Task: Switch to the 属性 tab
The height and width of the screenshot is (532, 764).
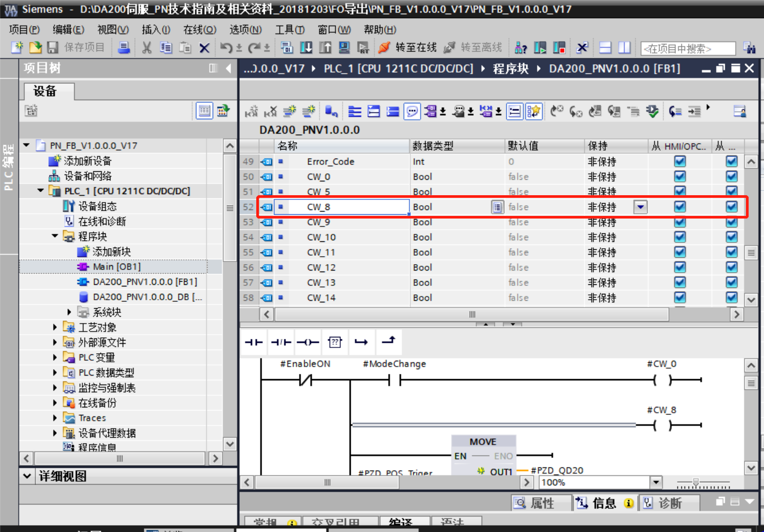Action: pos(541,503)
